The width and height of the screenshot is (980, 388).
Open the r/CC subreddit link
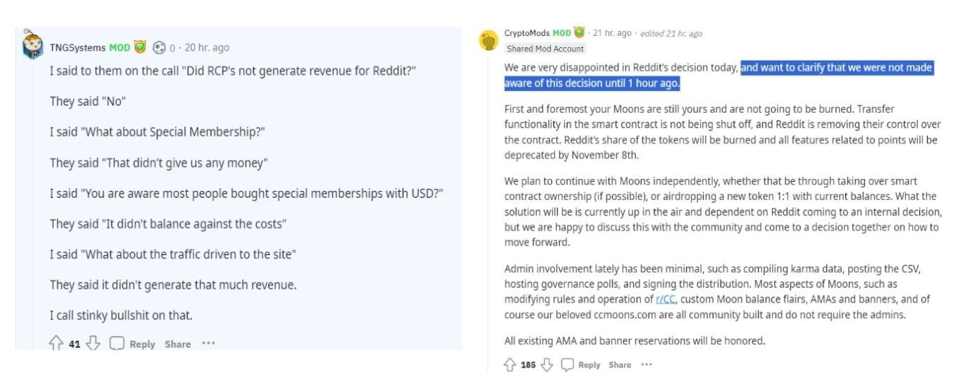click(666, 299)
